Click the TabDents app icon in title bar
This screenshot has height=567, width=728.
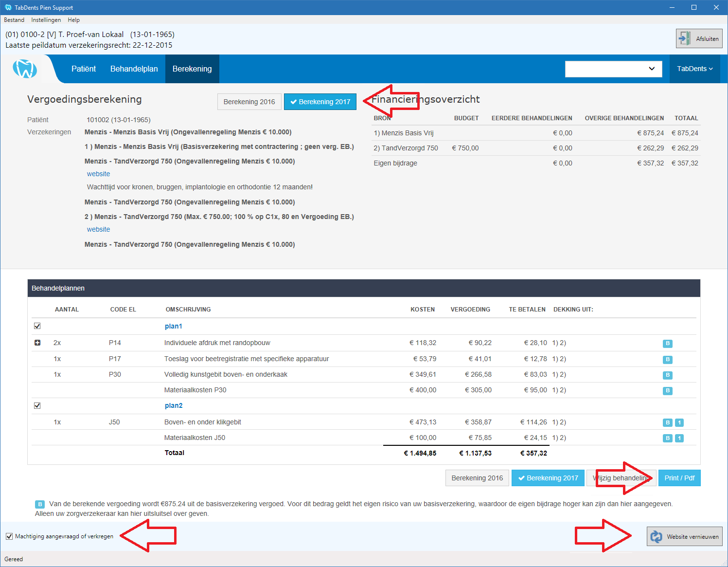click(x=8, y=7)
